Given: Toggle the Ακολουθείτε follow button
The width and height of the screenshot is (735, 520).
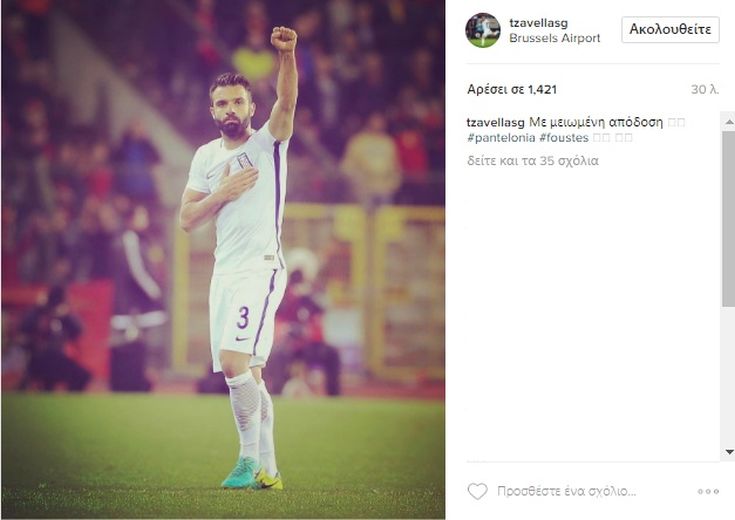Looking at the screenshot, I should click(x=670, y=30).
